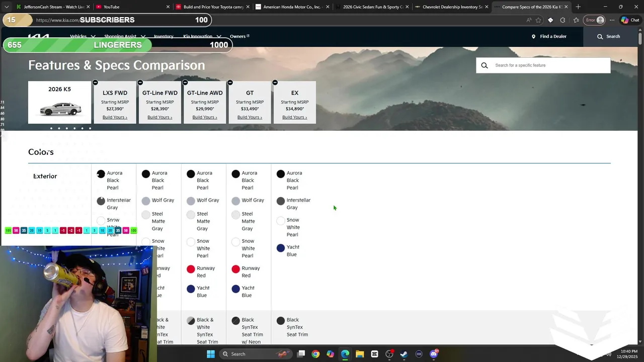Open Microsoft Edge from the taskbar
The image size is (644, 362).
(345, 354)
